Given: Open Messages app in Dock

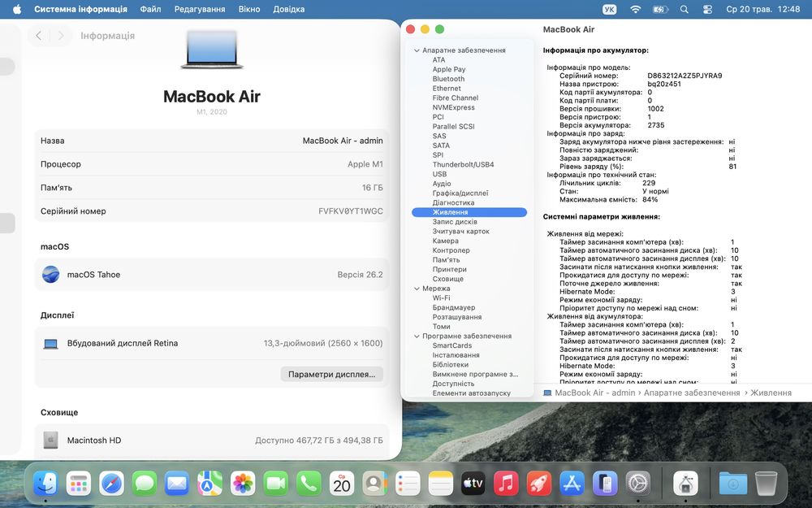Looking at the screenshot, I should click(x=144, y=484).
